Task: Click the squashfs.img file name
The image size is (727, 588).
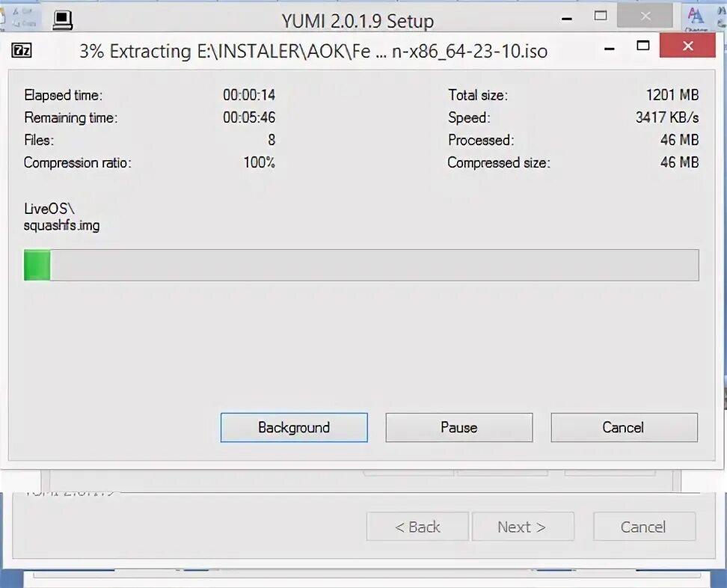Action: 61,225
